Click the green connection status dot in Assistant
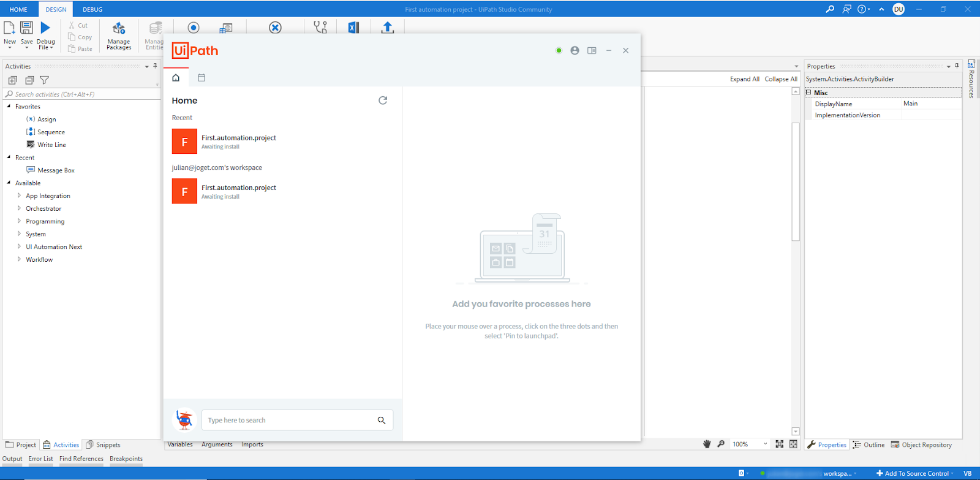The image size is (980, 480). tap(559, 51)
